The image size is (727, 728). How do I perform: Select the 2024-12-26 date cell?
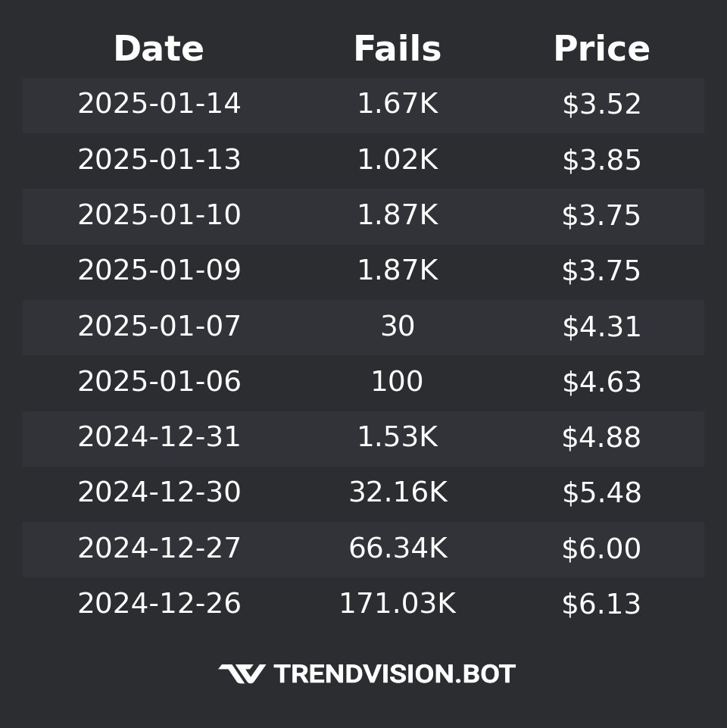click(x=159, y=605)
